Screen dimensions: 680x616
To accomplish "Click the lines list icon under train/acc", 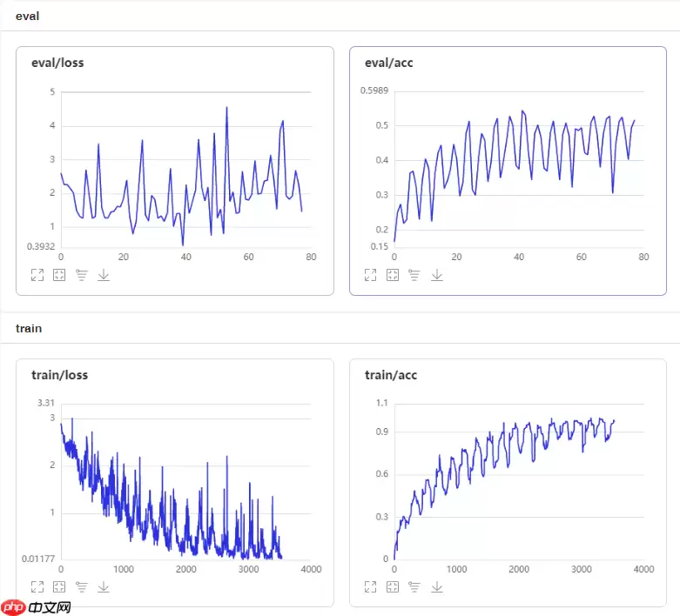I will tap(414, 587).
